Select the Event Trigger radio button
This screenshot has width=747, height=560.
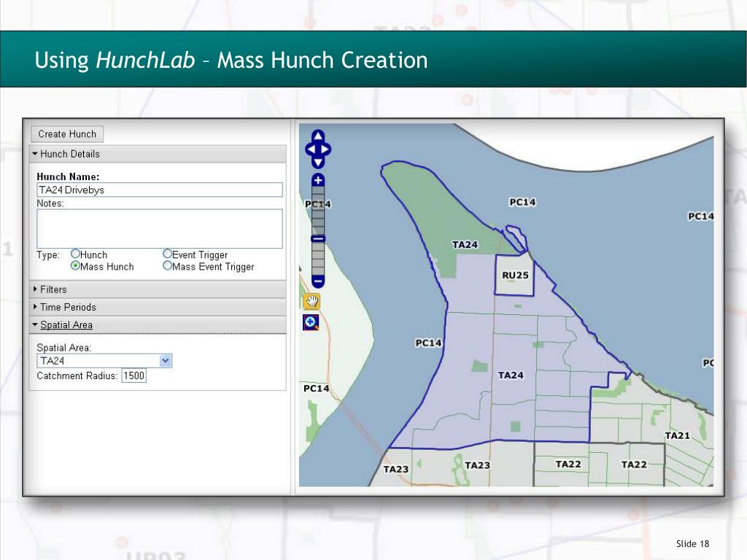click(x=167, y=254)
